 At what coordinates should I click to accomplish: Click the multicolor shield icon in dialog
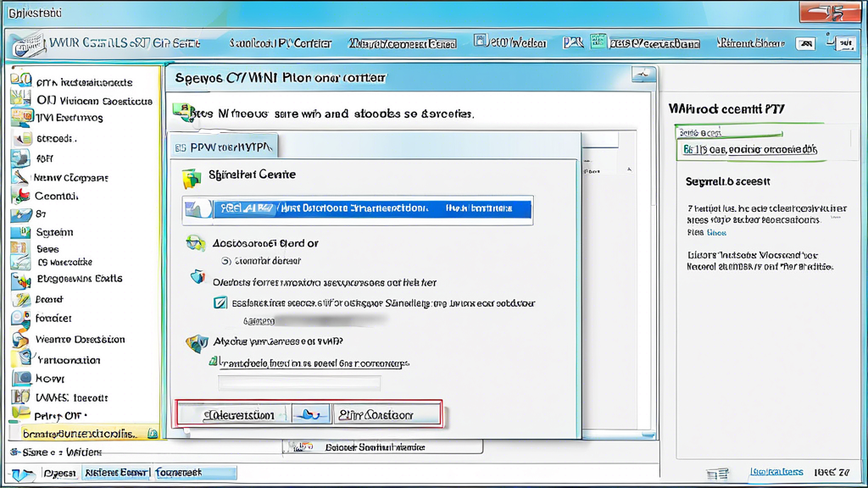(197, 343)
